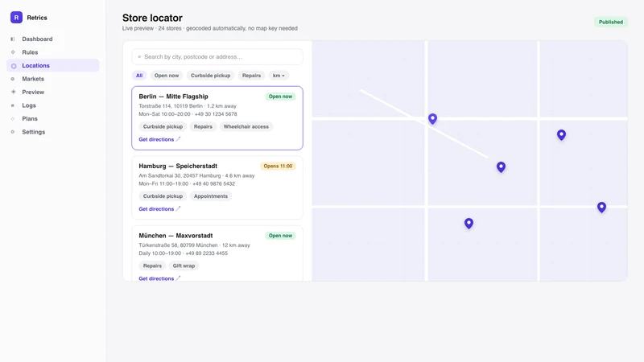Click the Curbside pickup tag in Hamburg card
The width and height of the screenshot is (644, 362).
(163, 196)
